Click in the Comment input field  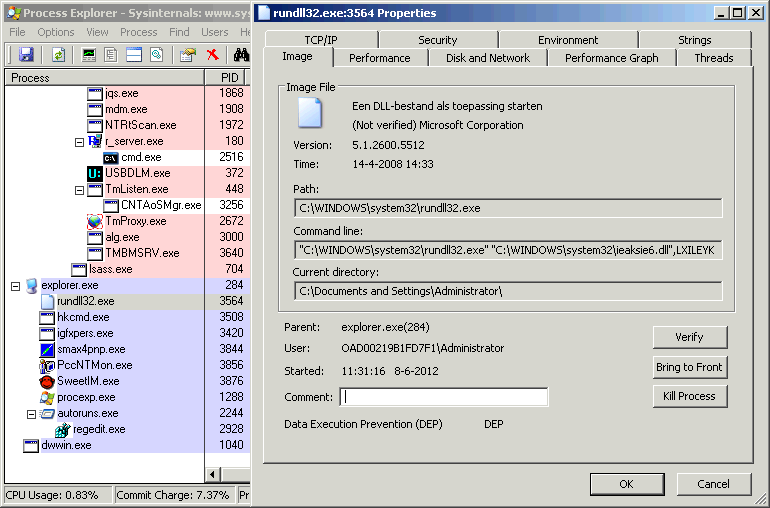pos(444,397)
